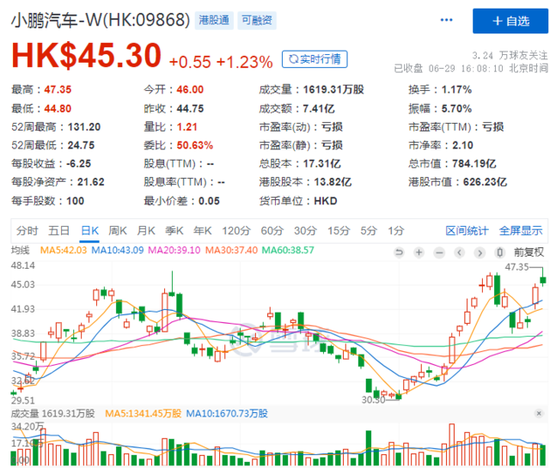
Task: Click the volume MA5:1341.45万股 label
Action: tap(143, 413)
